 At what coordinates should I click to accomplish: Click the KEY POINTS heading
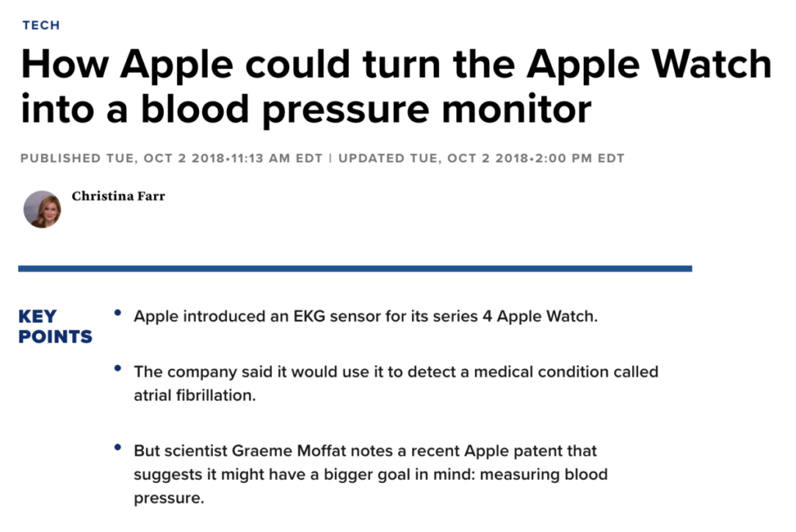coord(54,326)
